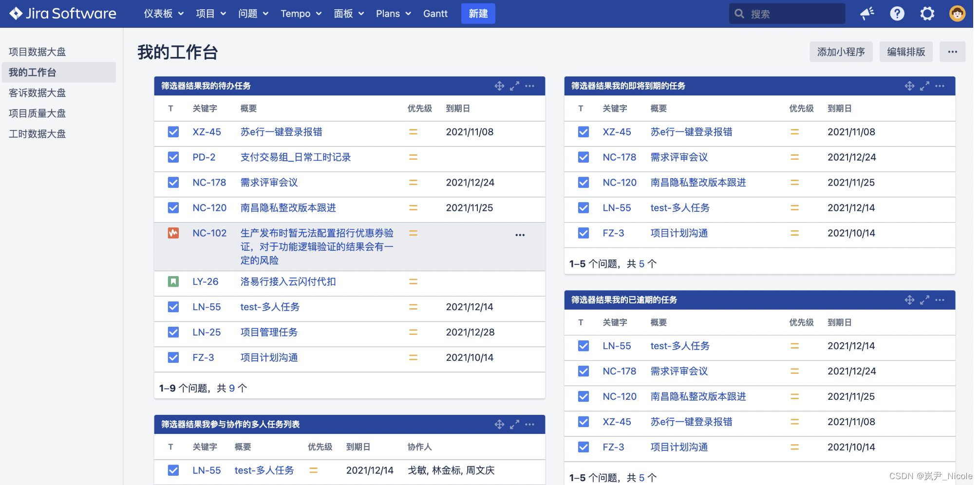This screenshot has width=980, height=485.
Task: Open the settings gear icon
Action: pyautogui.click(x=927, y=14)
